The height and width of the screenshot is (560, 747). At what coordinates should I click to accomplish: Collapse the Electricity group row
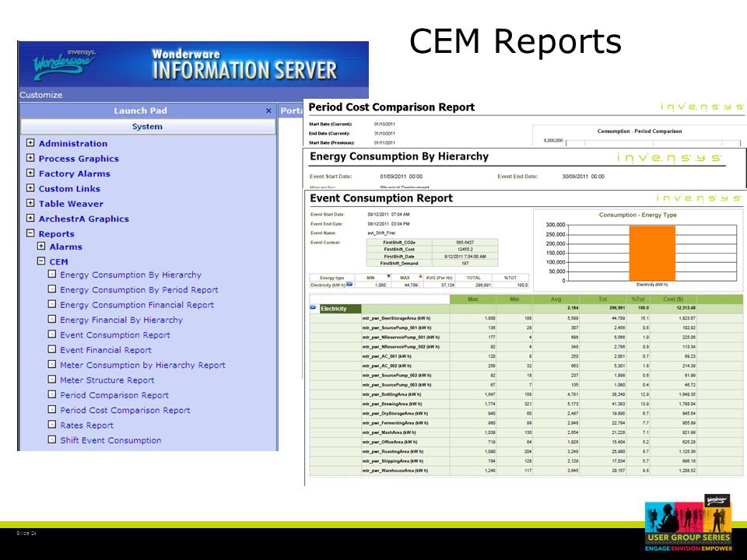pyautogui.click(x=313, y=308)
